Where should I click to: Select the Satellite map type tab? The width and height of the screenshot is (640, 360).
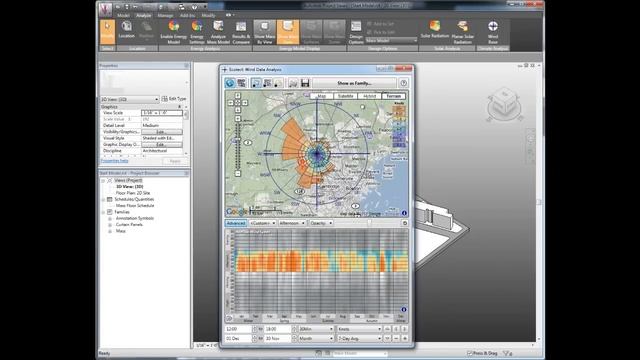(345, 96)
